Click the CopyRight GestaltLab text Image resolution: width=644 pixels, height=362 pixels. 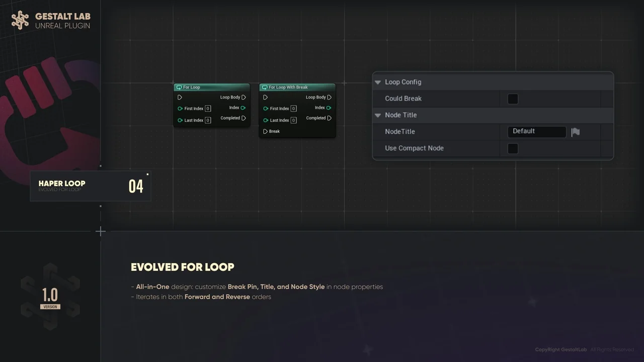click(x=560, y=349)
